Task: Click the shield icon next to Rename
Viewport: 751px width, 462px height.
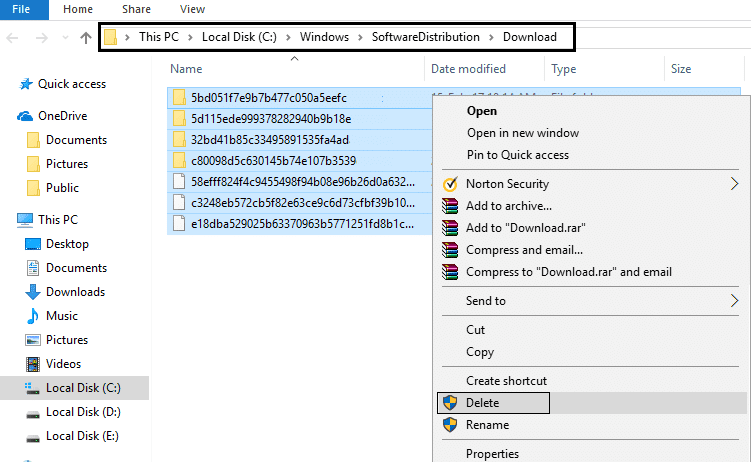Action: coord(449,425)
